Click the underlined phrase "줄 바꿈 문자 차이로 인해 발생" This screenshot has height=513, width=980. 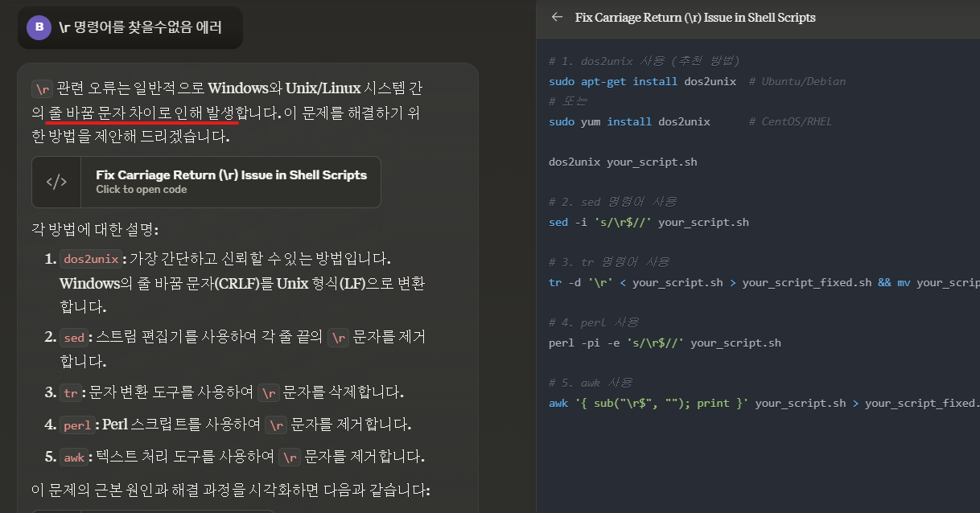(142, 113)
